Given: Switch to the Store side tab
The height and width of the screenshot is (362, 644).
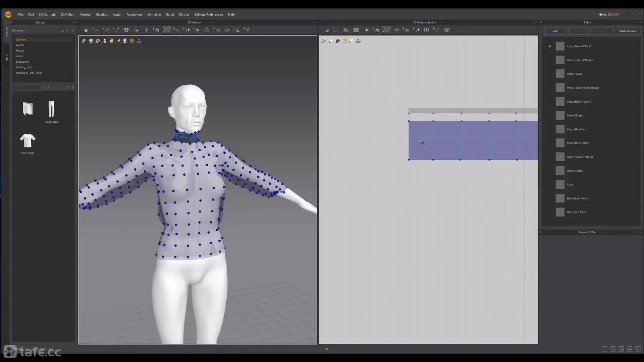Looking at the screenshot, I should point(6,57).
